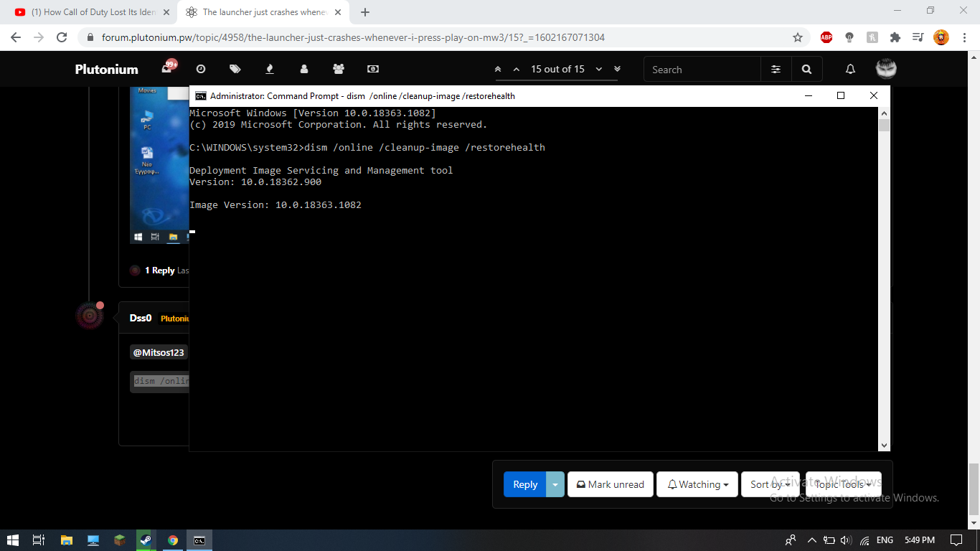Click the Command Prompt scrollbar up arrow
The image size is (980, 551).
[x=884, y=113]
